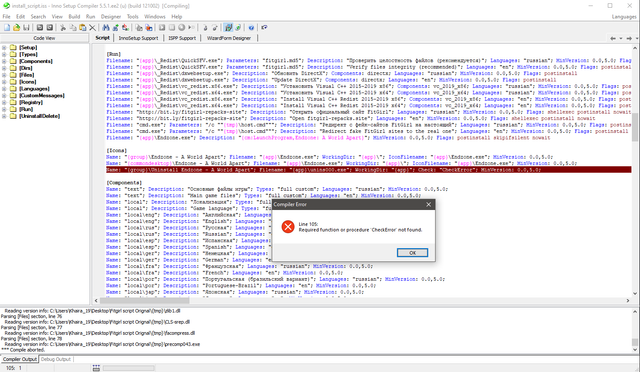Switch to the InnoSetup Support tab
640x372 pixels.
(x=138, y=38)
